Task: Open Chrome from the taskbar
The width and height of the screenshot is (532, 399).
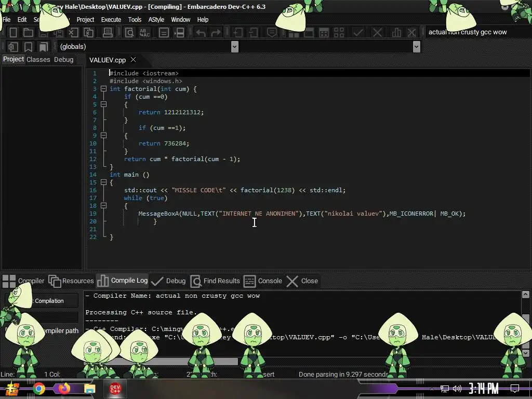Action: 38,389
